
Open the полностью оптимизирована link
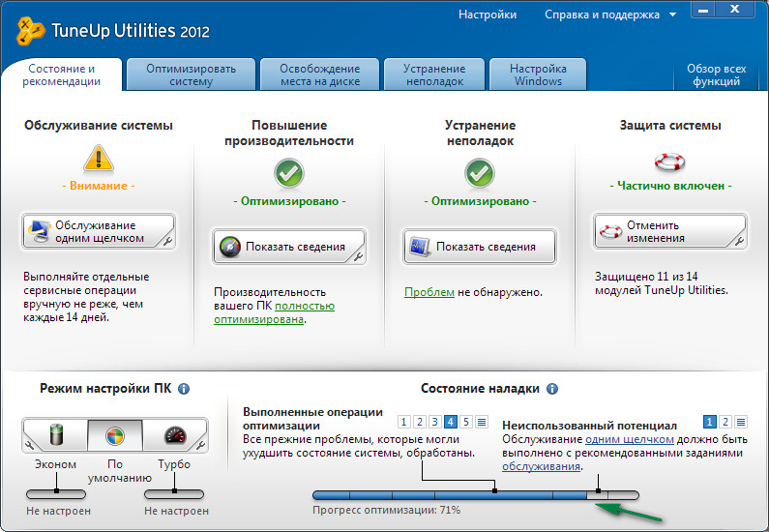tap(274, 312)
